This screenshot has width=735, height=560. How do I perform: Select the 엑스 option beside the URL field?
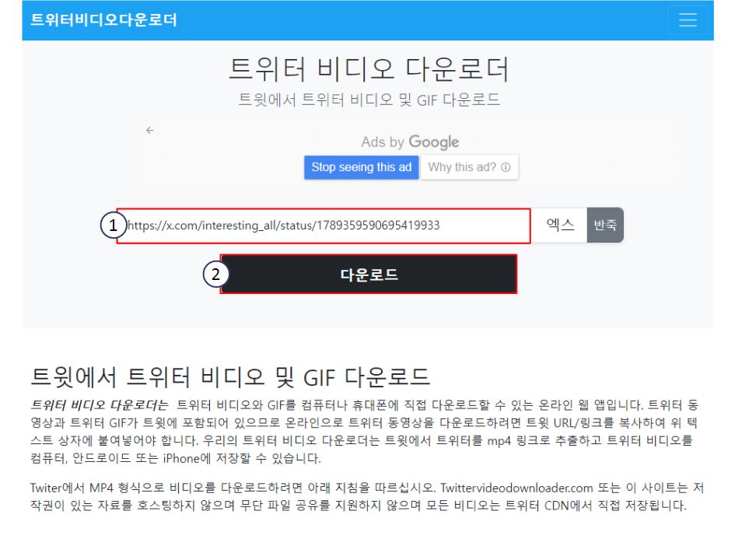click(x=558, y=224)
